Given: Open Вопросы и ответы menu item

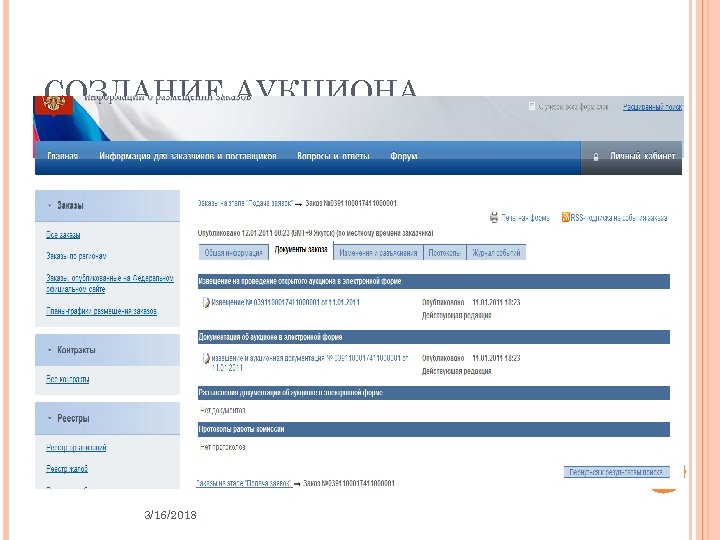Looking at the screenshot, I should [333, 156].
